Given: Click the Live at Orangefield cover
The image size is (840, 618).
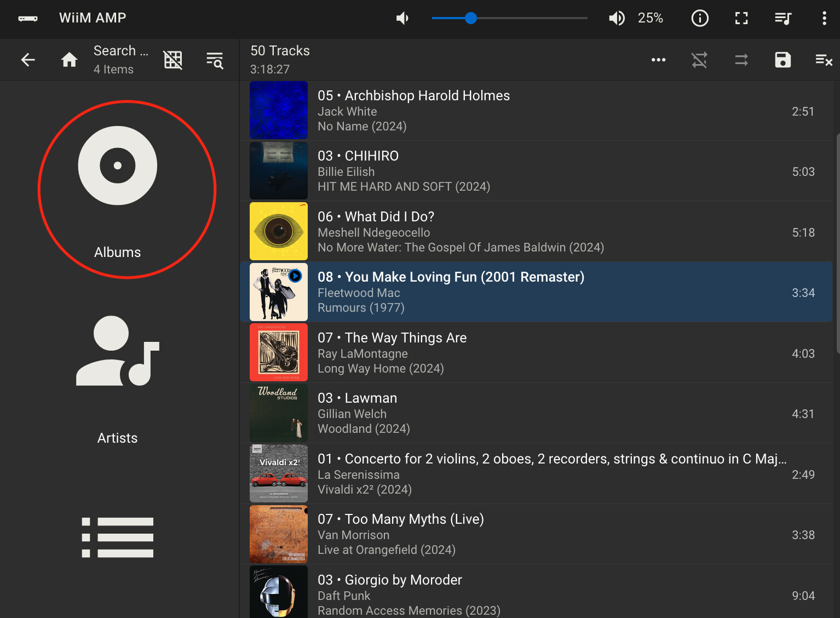Looking at the screenshot, I should 279,534.
